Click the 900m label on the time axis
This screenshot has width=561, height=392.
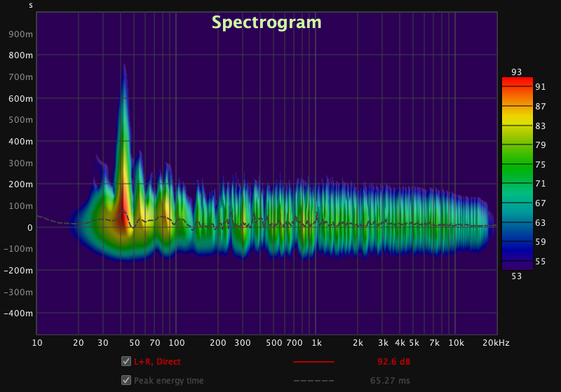[x=20, y=34]
